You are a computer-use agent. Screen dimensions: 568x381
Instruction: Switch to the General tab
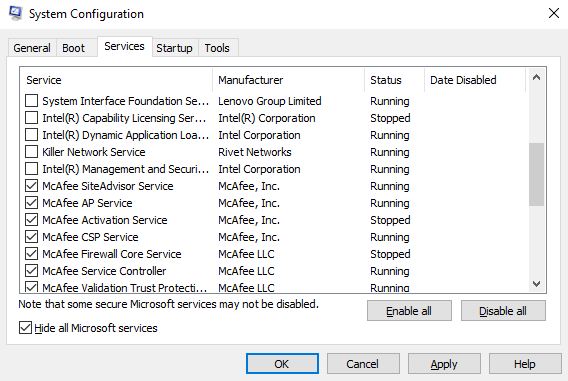32,48
